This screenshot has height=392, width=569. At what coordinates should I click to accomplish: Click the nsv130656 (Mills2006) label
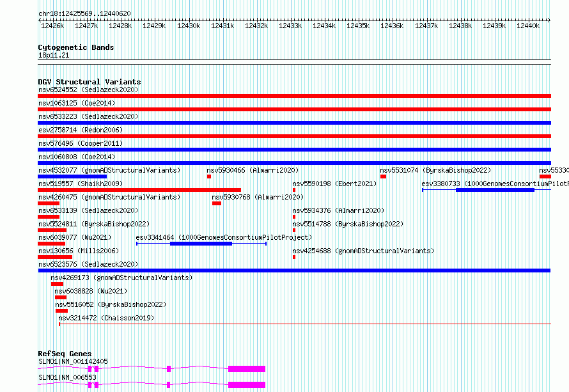click(79, 251)
